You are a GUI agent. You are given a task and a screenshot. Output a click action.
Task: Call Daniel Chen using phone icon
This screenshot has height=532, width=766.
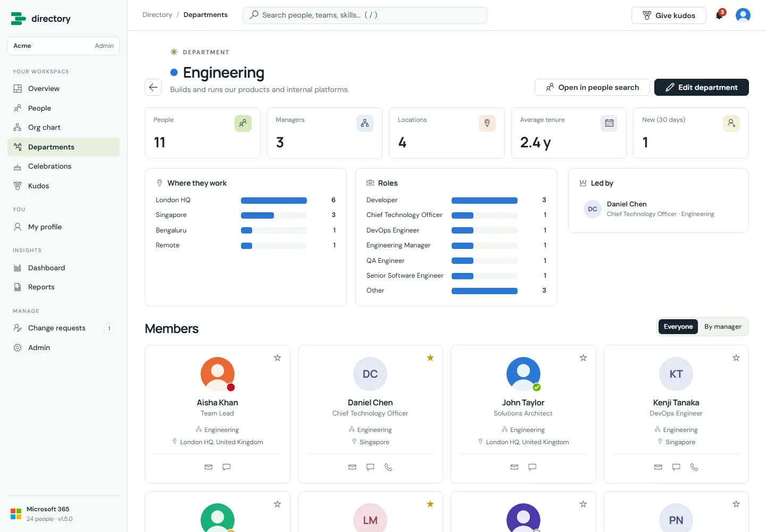click(388, 467)
